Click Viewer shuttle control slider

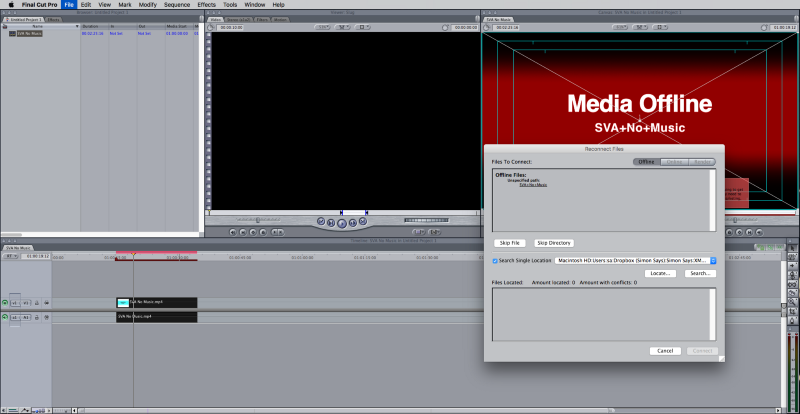pyautogui.click(x=258, y=220)
